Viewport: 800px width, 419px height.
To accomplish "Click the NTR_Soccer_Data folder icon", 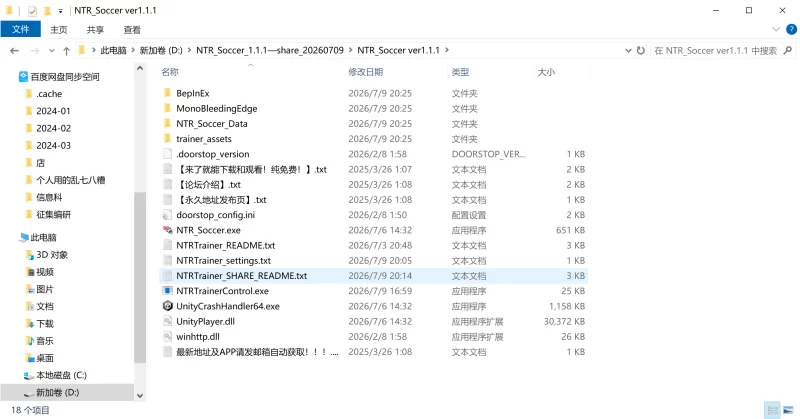I will pyautogui.click(x=167, y=124).
